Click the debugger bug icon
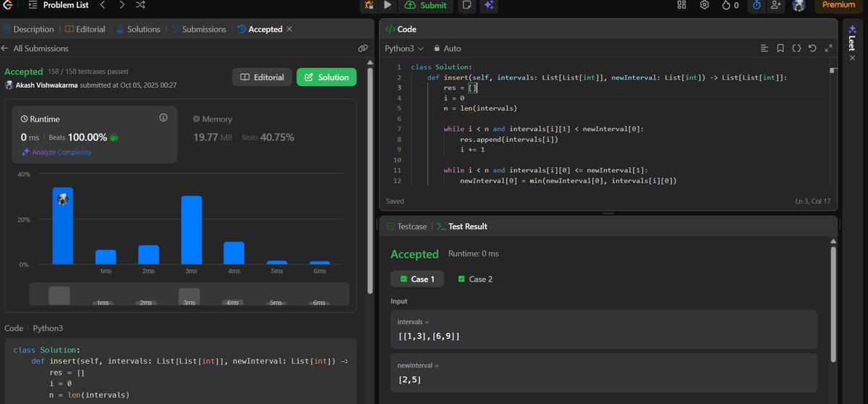 tap(370, 5)
